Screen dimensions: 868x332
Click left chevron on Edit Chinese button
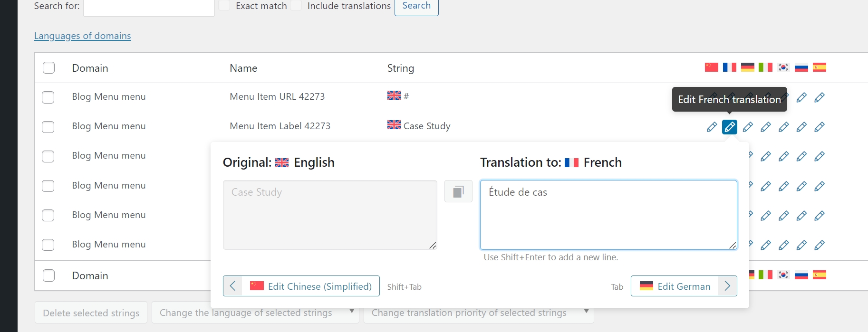[x=232, y=286]
